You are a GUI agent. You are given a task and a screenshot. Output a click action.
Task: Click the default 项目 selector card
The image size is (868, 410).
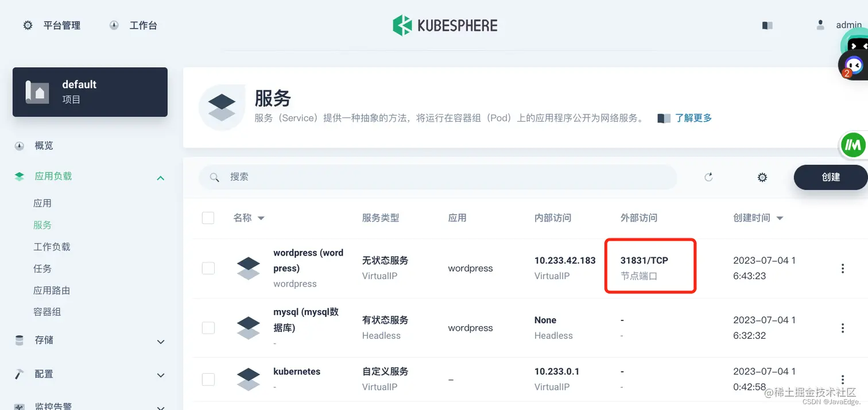(x=90, y=92)
